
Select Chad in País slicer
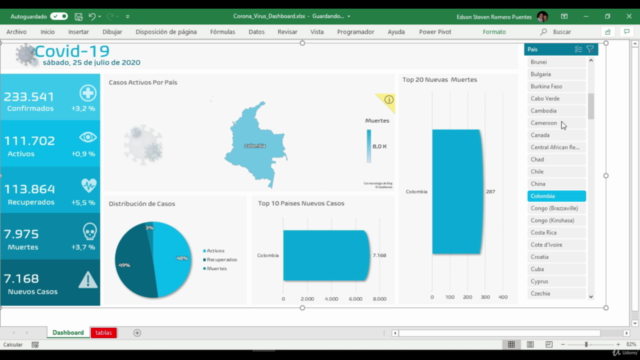tap(557, 160)
